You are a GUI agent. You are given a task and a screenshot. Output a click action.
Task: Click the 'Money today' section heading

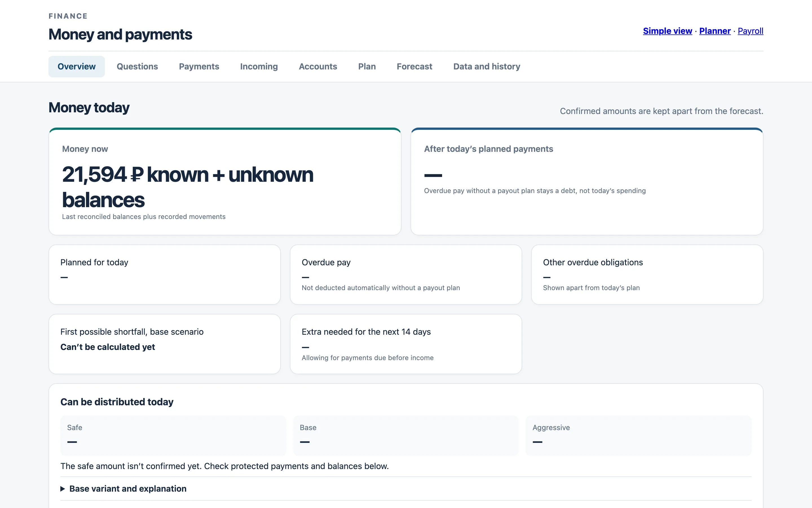[89, 108]
